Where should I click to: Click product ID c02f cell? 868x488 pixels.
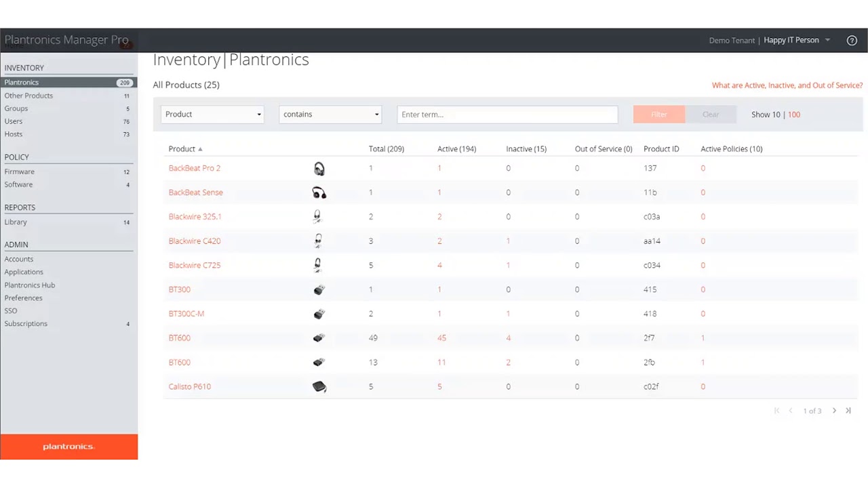coord(651,386)
